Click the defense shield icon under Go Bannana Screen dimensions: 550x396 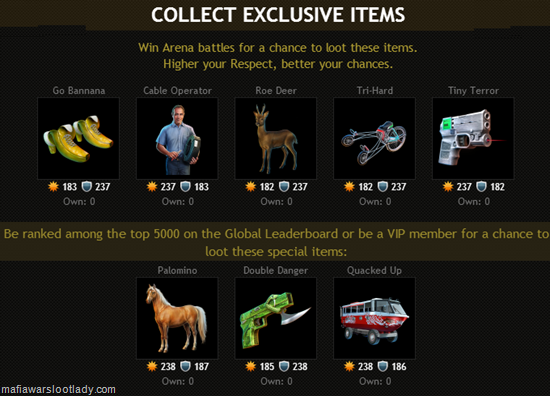pos(86,187)
